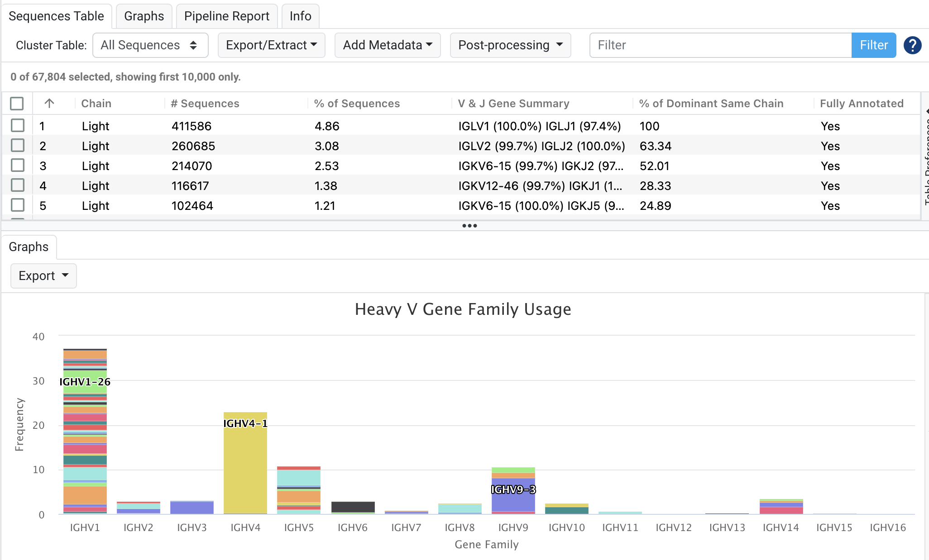This screenshot has width=929, height=560.
Task: Click the three-dot panel divider handle
Action: (x=469, y=226)
